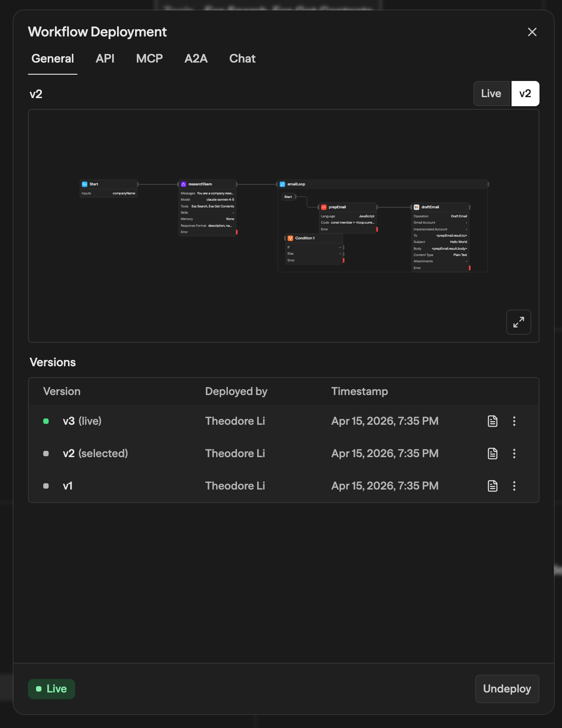Click the gray status dot for v2

[46, 454]
